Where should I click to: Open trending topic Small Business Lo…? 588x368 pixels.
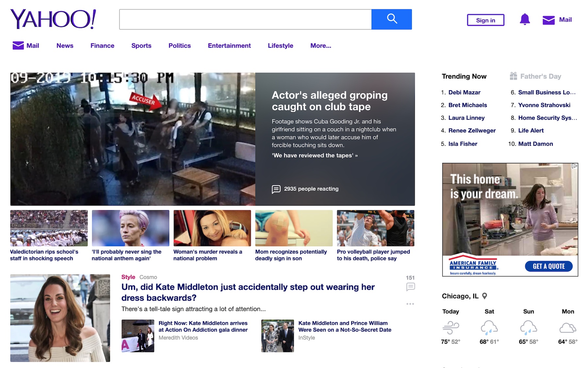pos(547,92)
